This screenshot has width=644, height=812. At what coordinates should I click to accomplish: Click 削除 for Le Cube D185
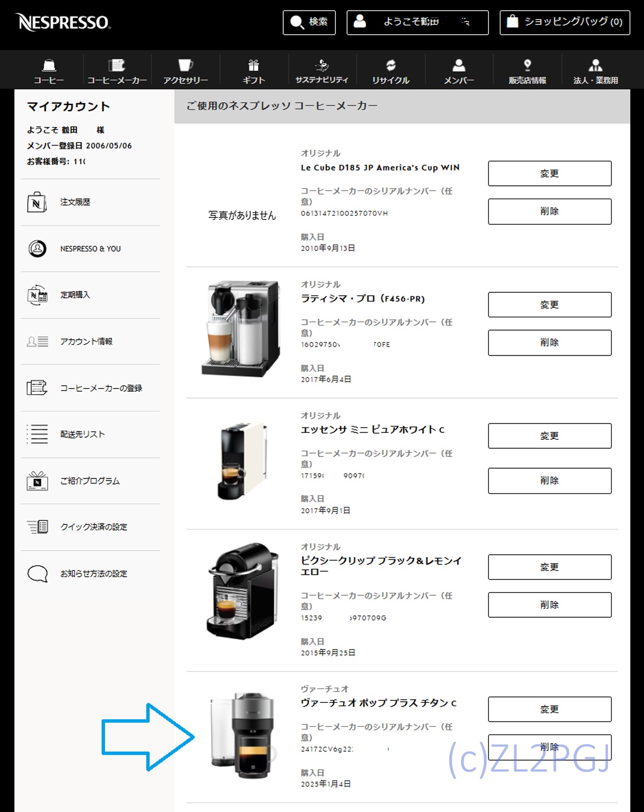(x=550, y=211)
